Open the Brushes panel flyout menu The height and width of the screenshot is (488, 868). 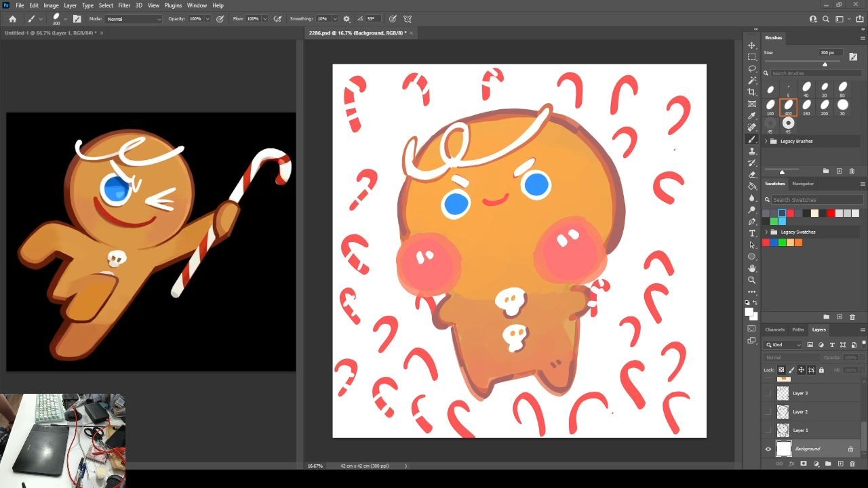tap(863, 38)
